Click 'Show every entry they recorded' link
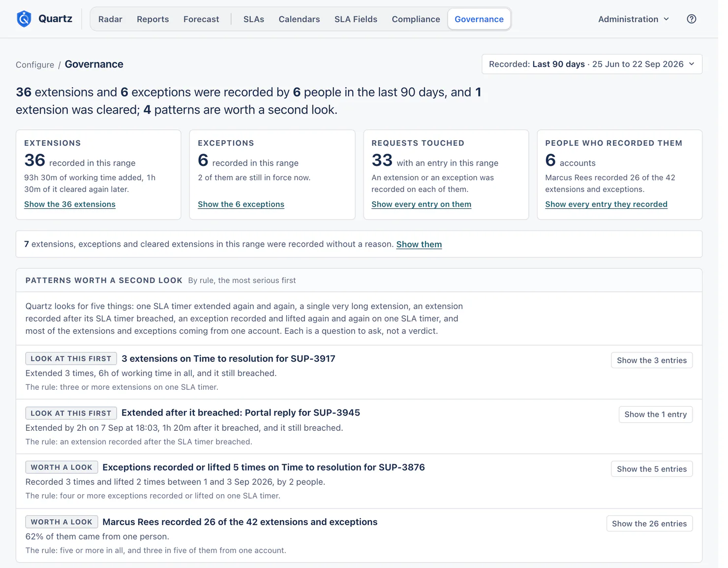728x568 pixels. pyautogui.click(x=606, y=204)
